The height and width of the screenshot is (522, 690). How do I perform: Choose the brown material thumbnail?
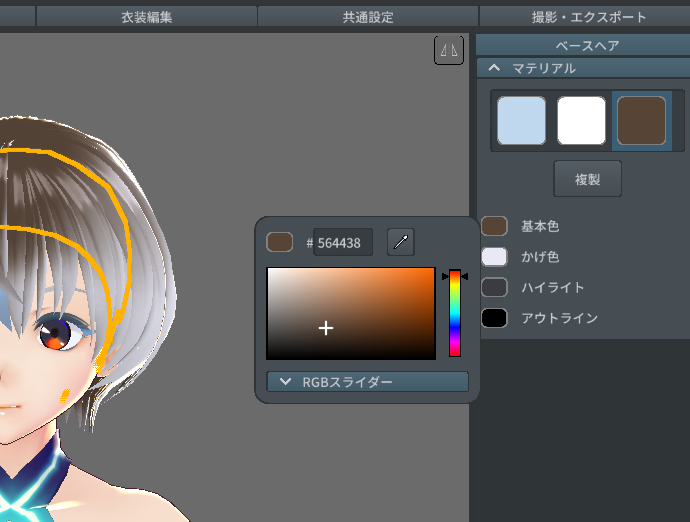click(x=641, y=121)
